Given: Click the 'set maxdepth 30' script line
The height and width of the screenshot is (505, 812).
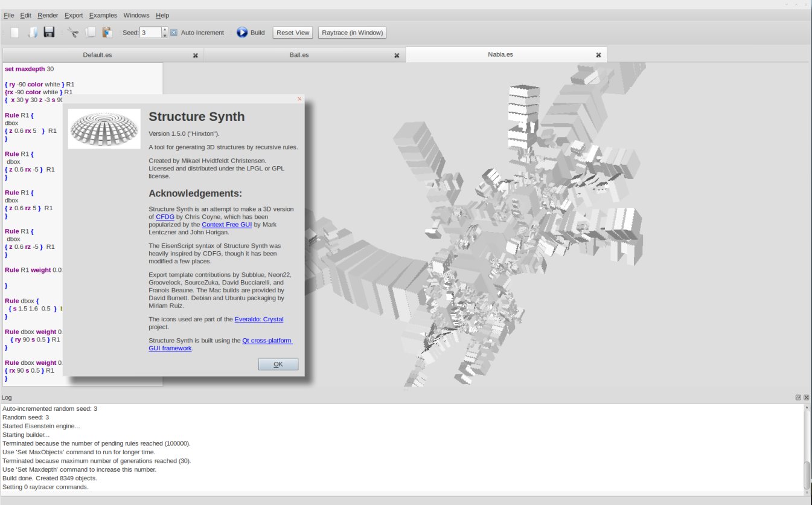Looking at the screenshot, I should (x=29, y=69).
